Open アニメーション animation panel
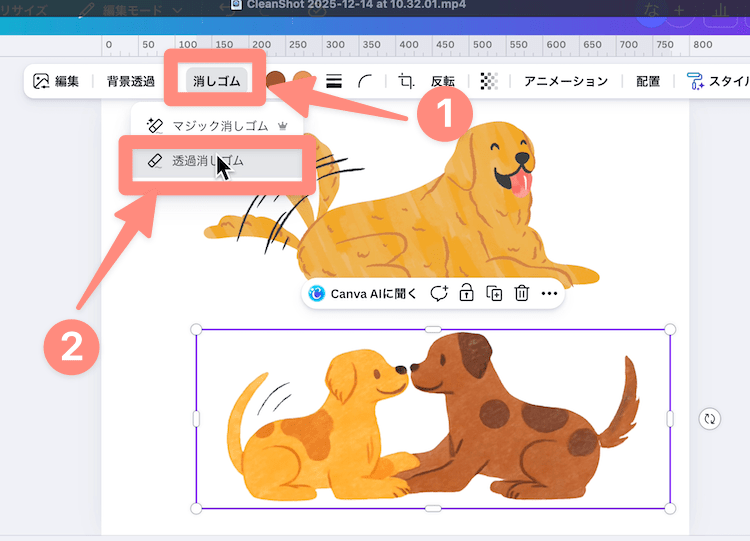 coord(566,81)
